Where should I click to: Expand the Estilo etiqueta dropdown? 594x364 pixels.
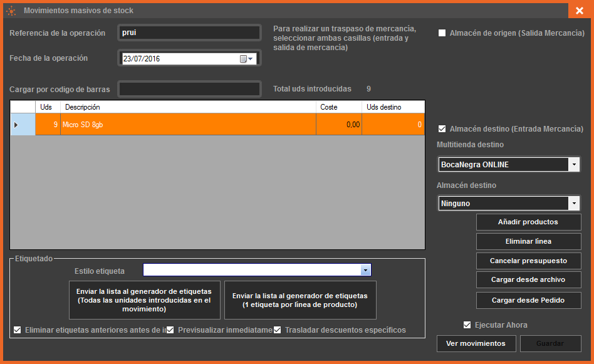tap(365, 270)
